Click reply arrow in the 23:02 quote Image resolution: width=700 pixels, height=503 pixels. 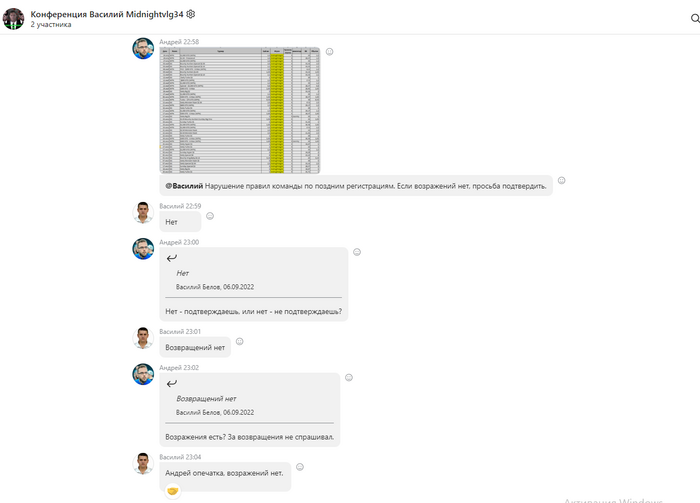pos(171,383)
